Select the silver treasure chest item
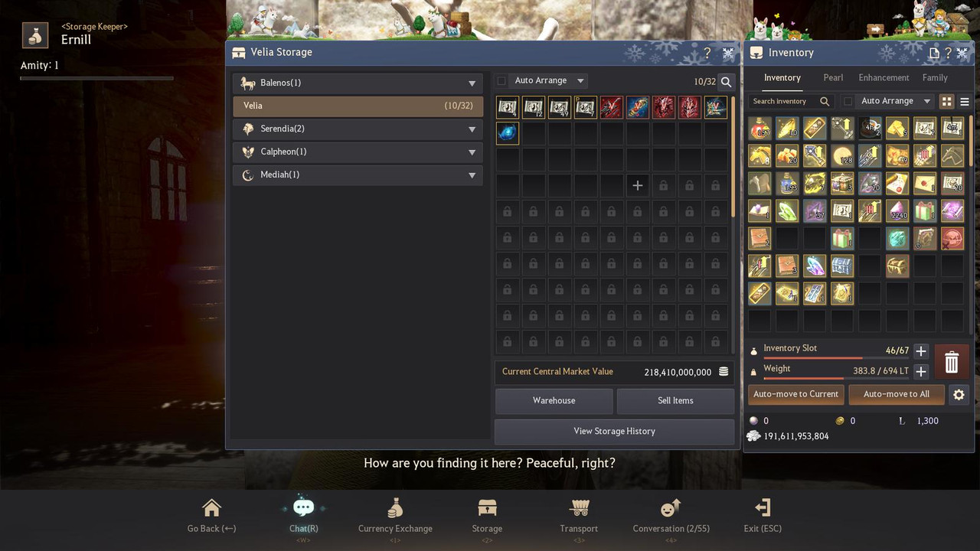This screenshot has height=551, width=980. pos(842,266)
